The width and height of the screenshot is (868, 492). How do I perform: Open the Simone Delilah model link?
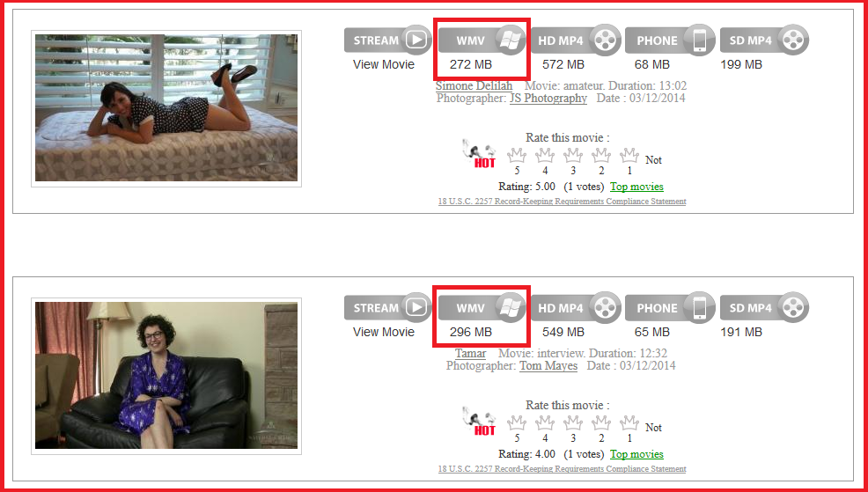[x=474, y=85]
